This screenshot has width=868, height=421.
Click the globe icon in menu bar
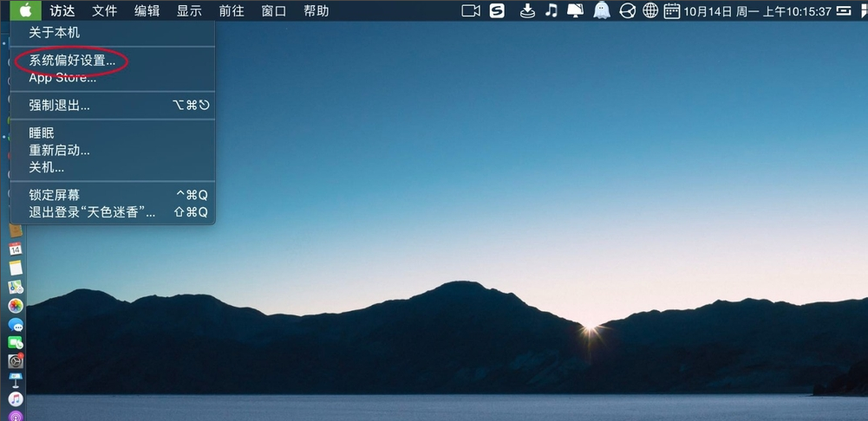point(650,11)
